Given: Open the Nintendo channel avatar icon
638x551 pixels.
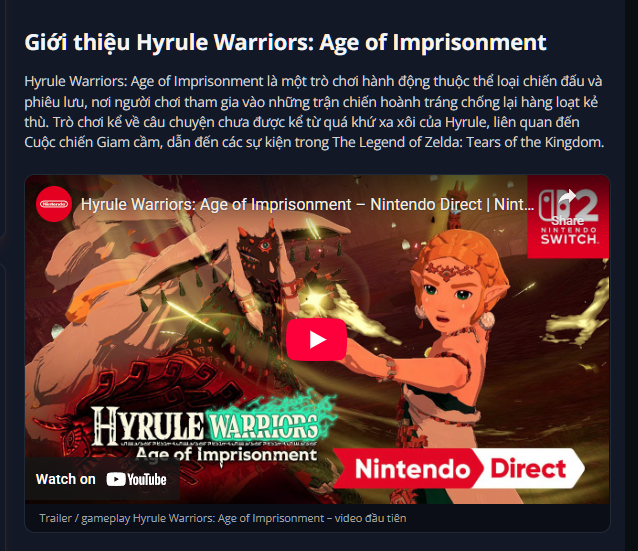Looking at the screenshot, I should pos(54,204).
